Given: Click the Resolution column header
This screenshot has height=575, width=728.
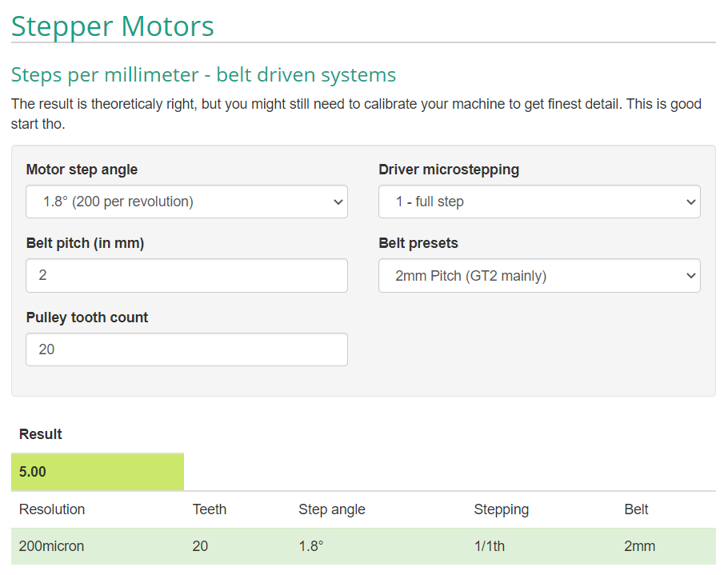Looking at the screenshot, I should (x=52, y=509).
